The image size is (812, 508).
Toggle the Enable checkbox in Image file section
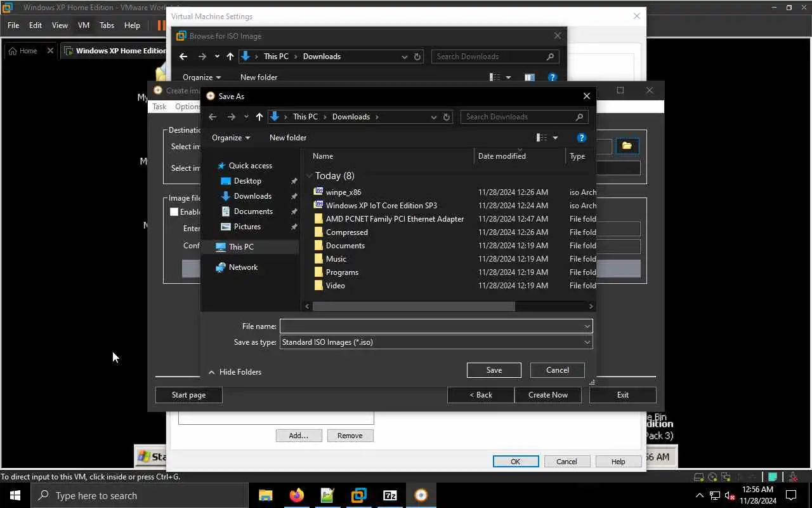174,212
